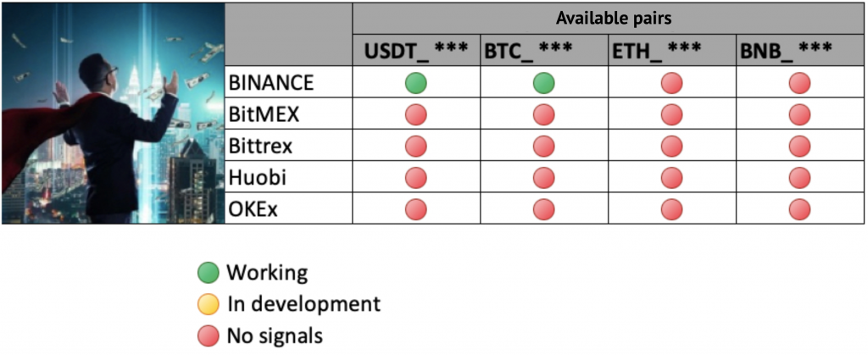Click the red No signals legend dot
Image resolution: width=868 pixels, height=355 pixels.
(208, 336)
